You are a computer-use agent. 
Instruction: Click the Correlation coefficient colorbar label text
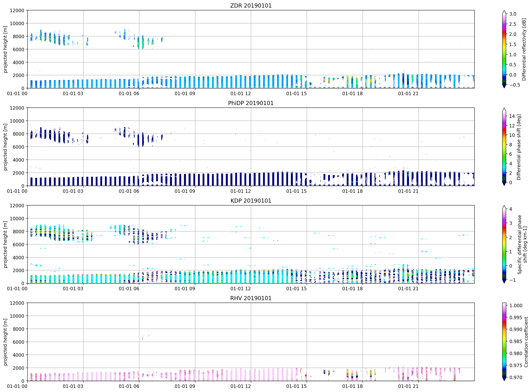(x=526, y=342)
